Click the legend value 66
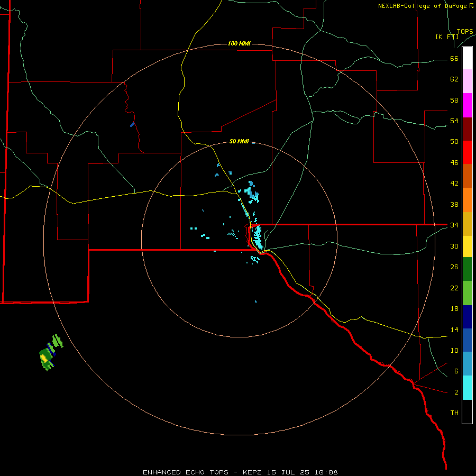The image size is (476, 476). pyautogui.click(x=454, y=59)
